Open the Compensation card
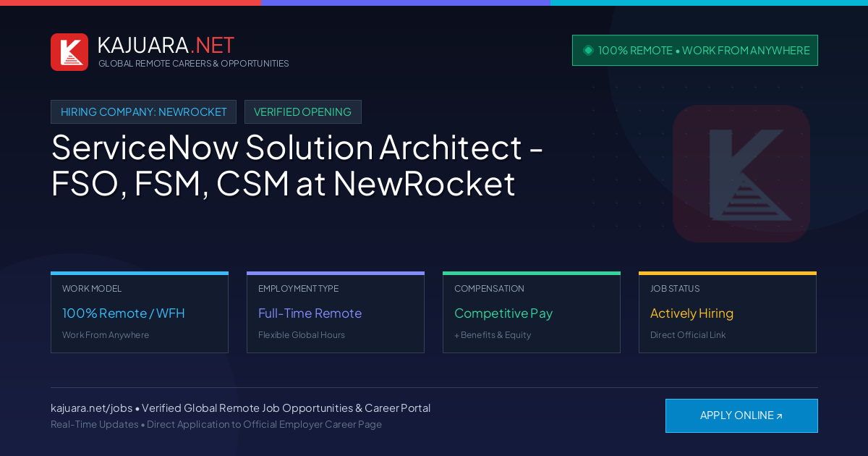Viewport: 868px width, 456px height. coord(532,313)
